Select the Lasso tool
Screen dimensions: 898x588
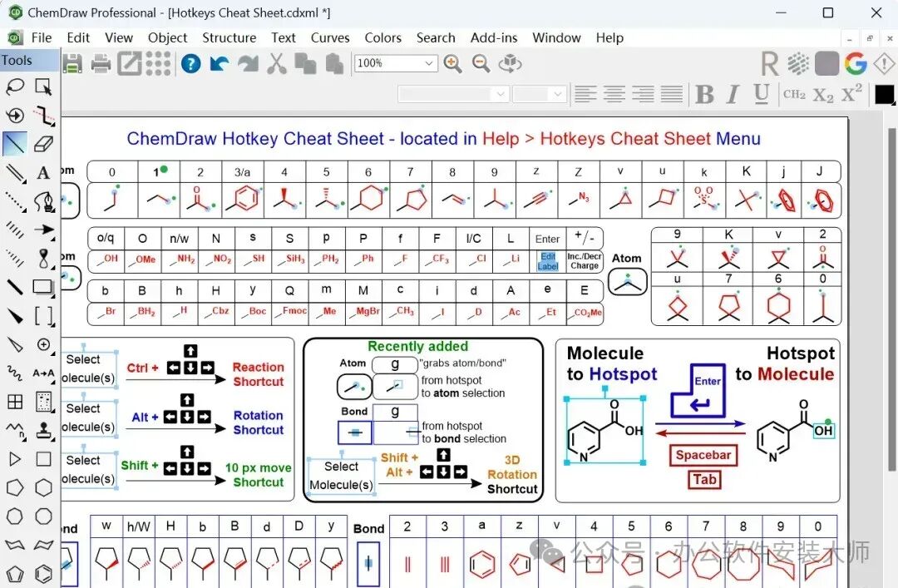pyautogui.click(x=15, y=86)
